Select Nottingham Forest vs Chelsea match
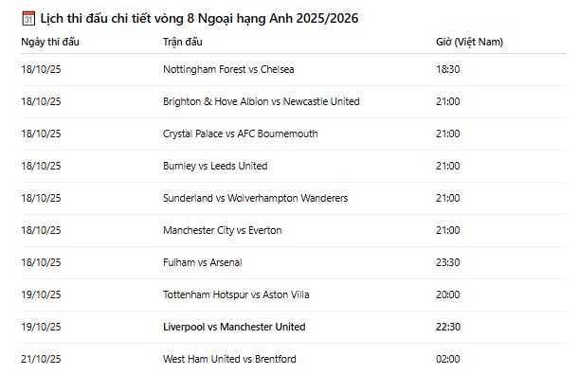Screen dimensions: 579x392 click(228, 69)
